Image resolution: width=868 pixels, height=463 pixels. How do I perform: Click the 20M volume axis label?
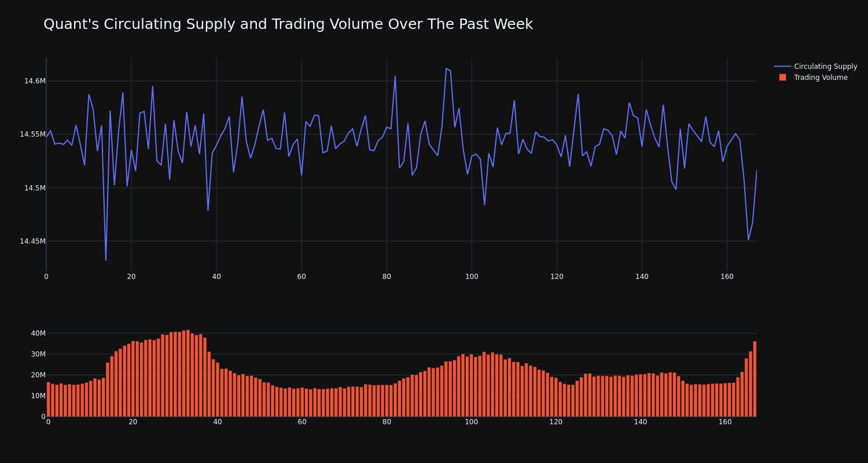coord(38,375)
